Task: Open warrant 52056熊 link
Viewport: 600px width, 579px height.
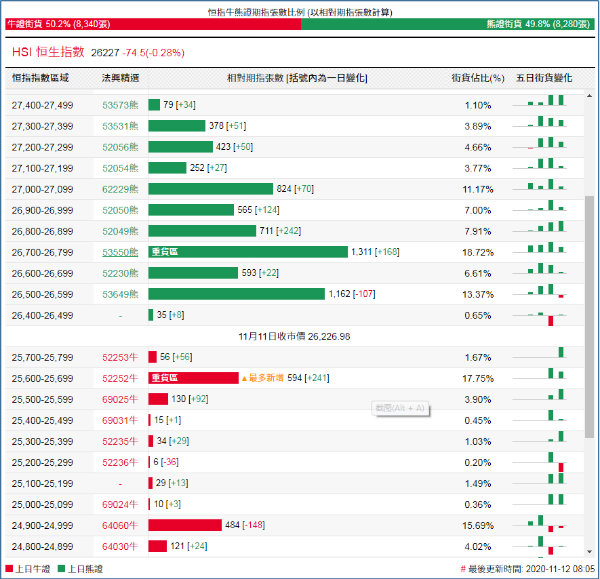Action: (x=120, y=147)
